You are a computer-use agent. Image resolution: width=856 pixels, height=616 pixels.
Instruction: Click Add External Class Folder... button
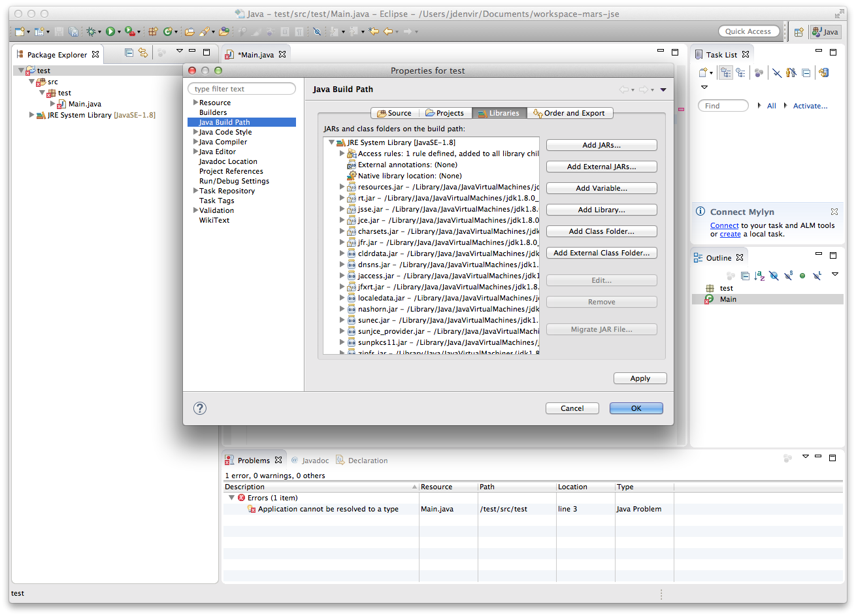(x=601, y=253)
